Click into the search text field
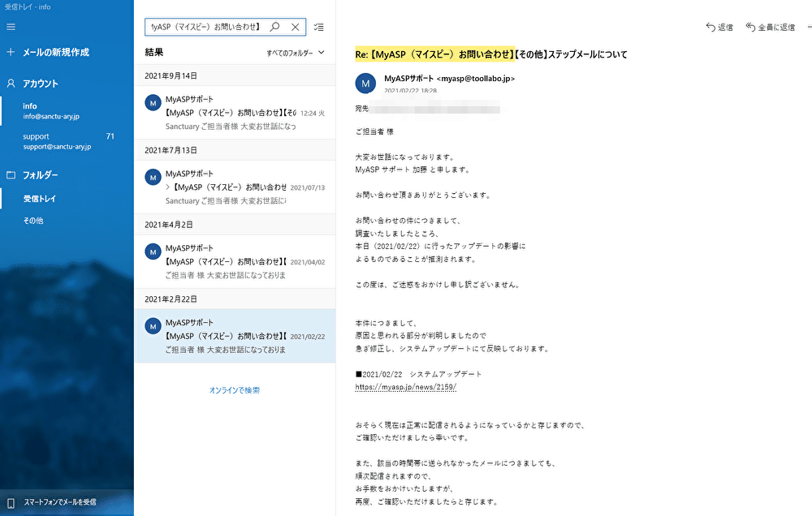The width and height of the screenshot is (812, 516). (x=206, y=27)
